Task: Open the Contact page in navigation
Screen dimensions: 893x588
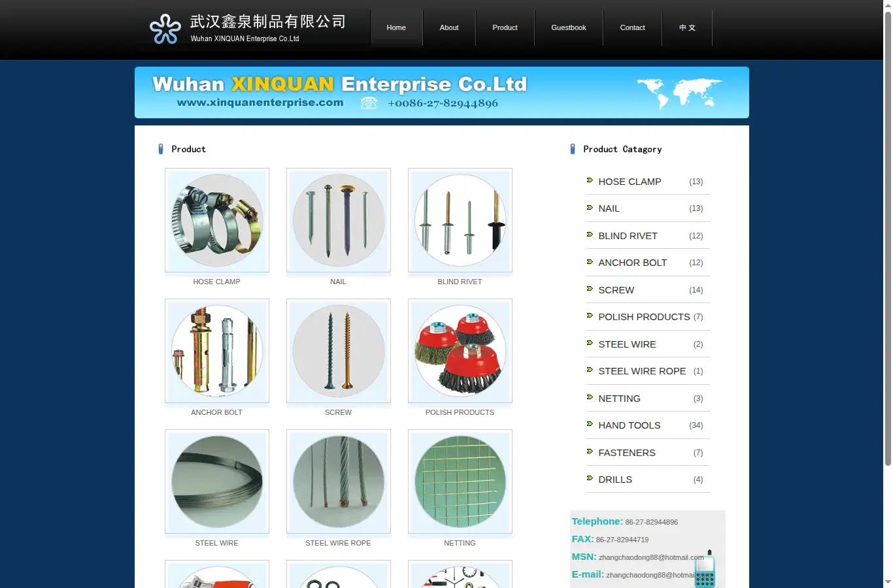Action: (632, 27)
